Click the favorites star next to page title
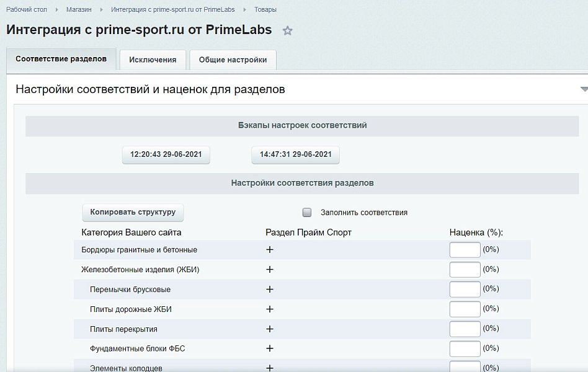Screen dimensions: 588x372 point(287,30)
